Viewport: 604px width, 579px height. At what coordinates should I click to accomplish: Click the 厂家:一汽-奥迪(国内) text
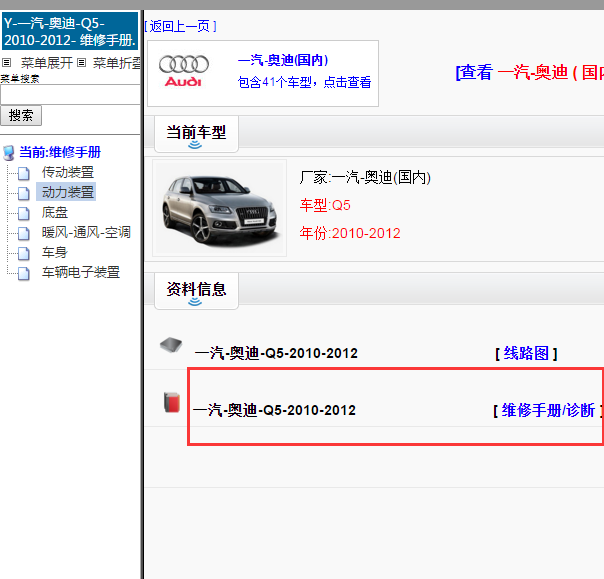click(x=365, y=178)
